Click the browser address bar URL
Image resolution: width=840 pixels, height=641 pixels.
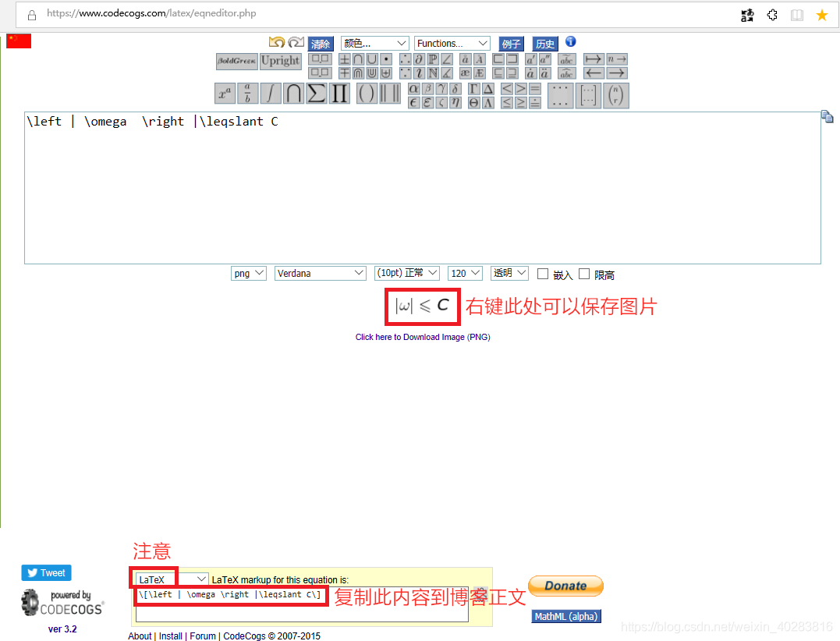151,13
